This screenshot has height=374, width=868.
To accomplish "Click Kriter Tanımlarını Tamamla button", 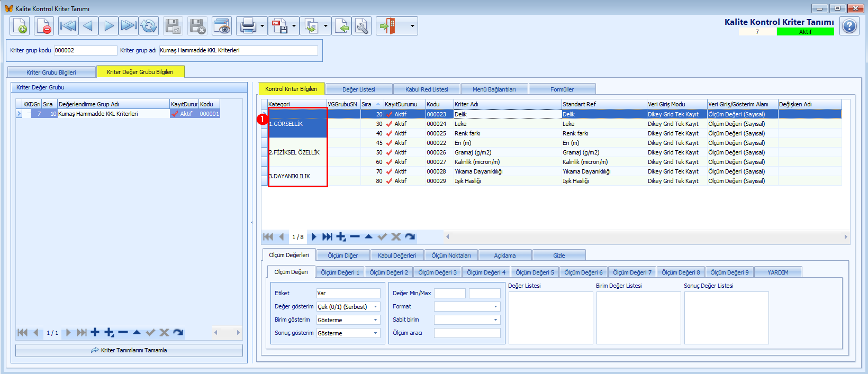I will click(129, 350).
